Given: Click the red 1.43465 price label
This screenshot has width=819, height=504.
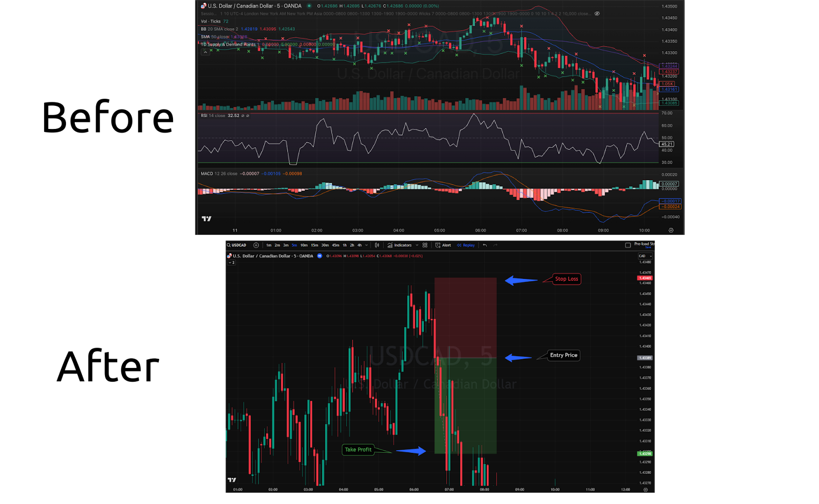Looking at the screenshot, I should pyautogui.click(x=644, y=278).
